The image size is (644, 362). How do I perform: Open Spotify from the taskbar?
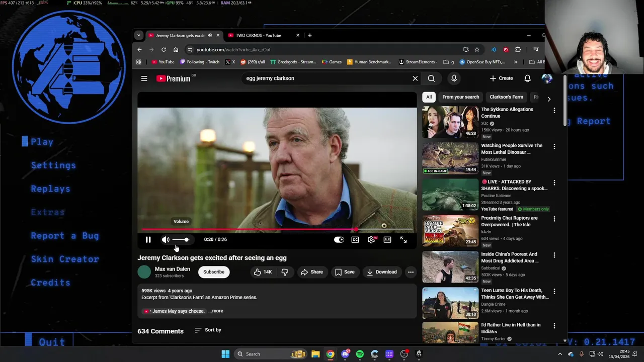click(x=360, y=354)
